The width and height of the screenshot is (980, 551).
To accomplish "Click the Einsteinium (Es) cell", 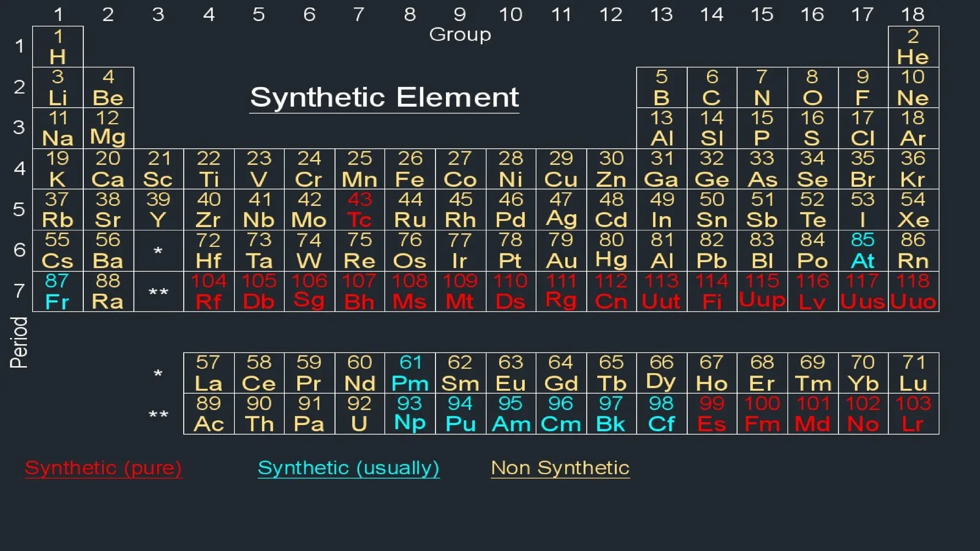I will (712, 414).
